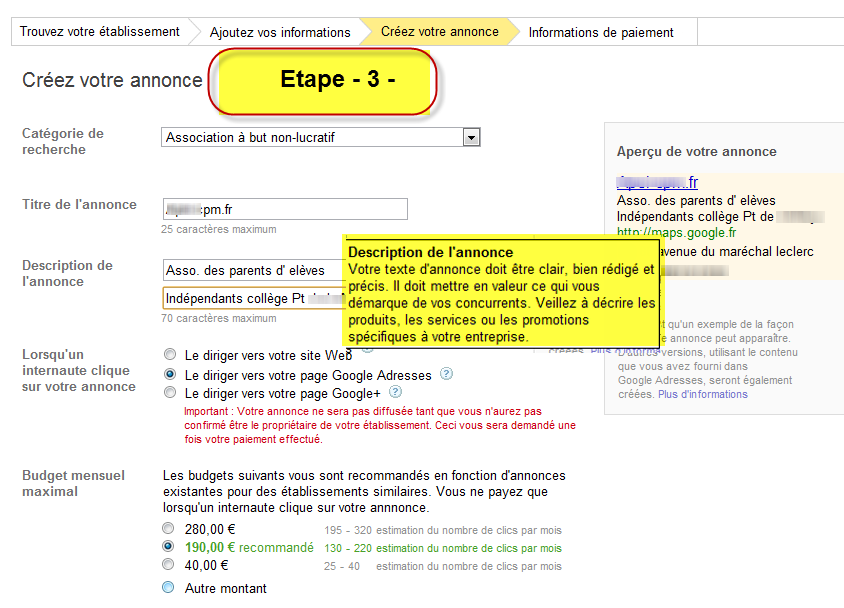The image size is (844, 608).
Task: Pick the 'Autre montant' budget option
Action: click(x=168, y=587)
